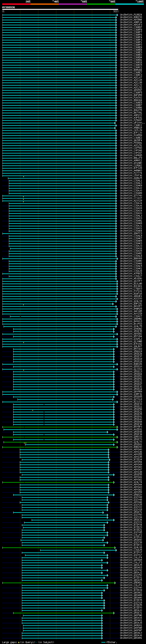Click the green alignment bar of UniRef100_Q95033
Screen dimensions: 146x644
[60, 437]
